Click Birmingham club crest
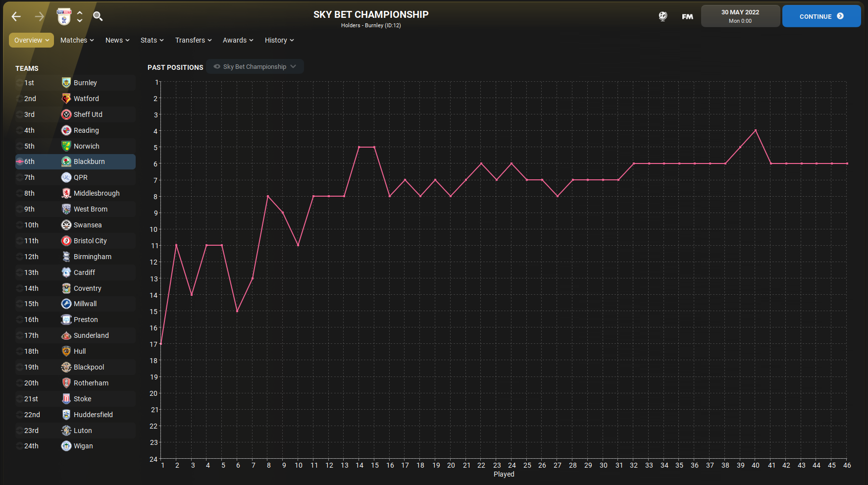The width and height of the screenshot is (868, 485). click(x=66, y=257)
